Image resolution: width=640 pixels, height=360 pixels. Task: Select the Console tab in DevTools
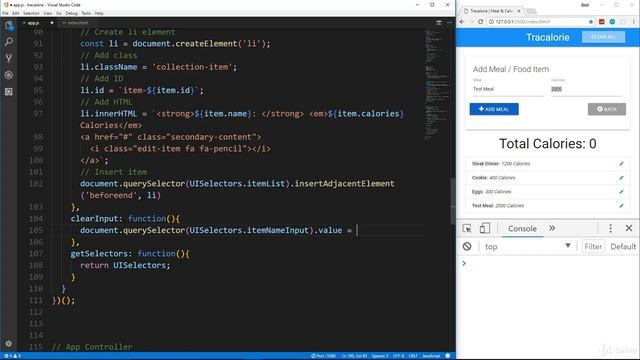[522, 229]
